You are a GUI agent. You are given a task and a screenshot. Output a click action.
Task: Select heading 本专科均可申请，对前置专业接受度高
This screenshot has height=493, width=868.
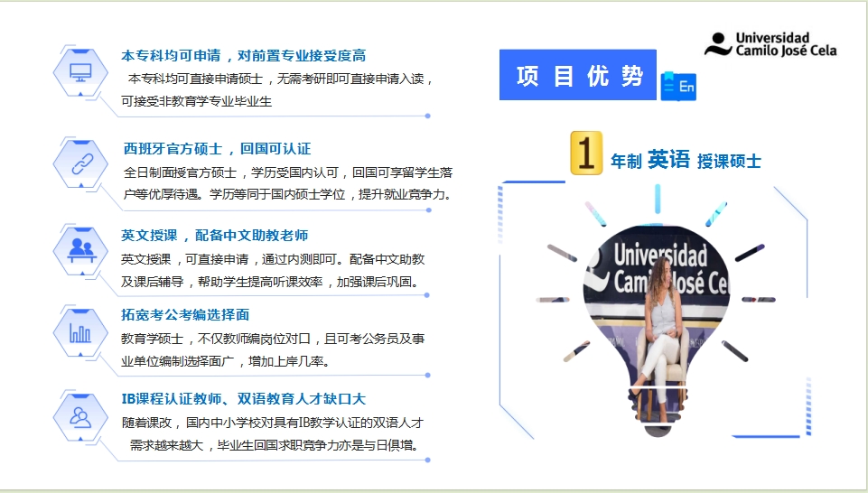click(x=244, y=56)
